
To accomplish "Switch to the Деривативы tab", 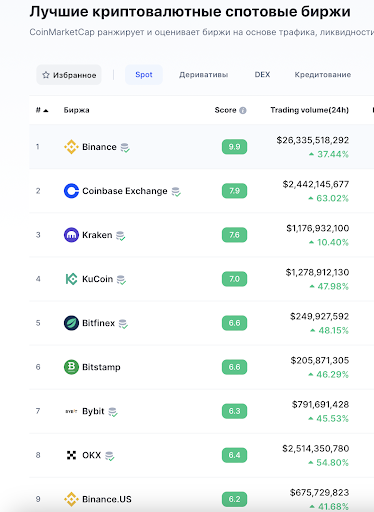I will click(203, 75).
